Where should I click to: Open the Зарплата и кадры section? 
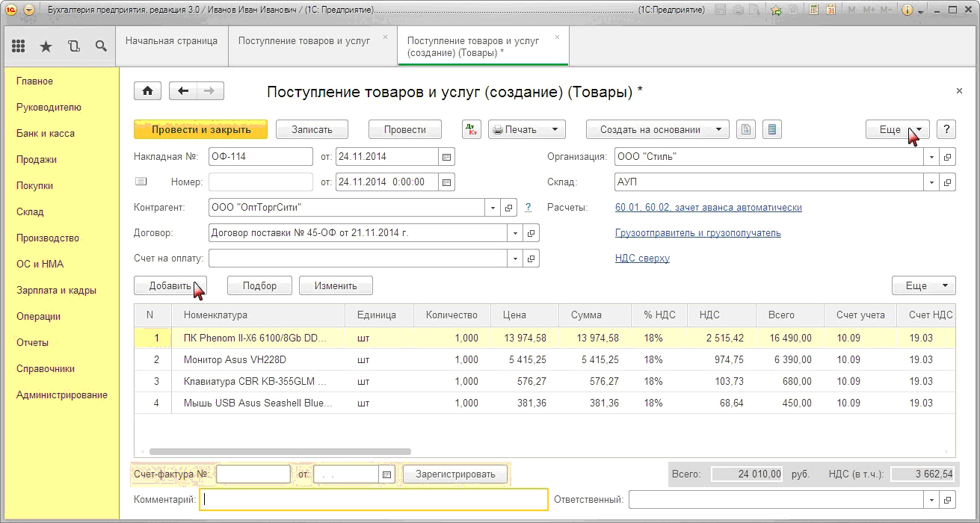click(56, 290)
